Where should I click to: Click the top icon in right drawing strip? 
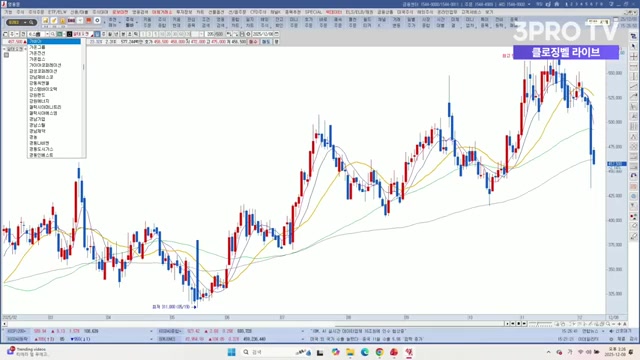pyautogui.click(x=633, y=36)
